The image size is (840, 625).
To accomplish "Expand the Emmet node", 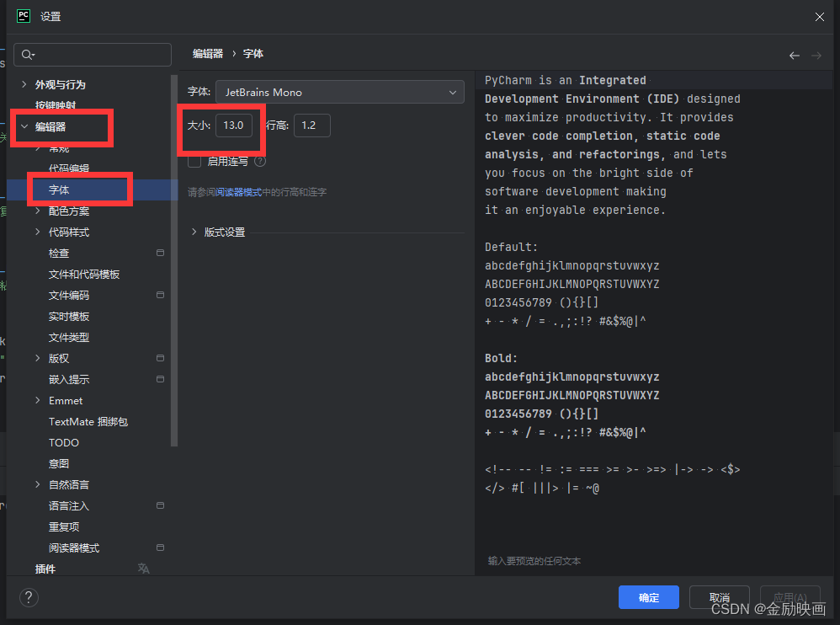I will (38, 400).
